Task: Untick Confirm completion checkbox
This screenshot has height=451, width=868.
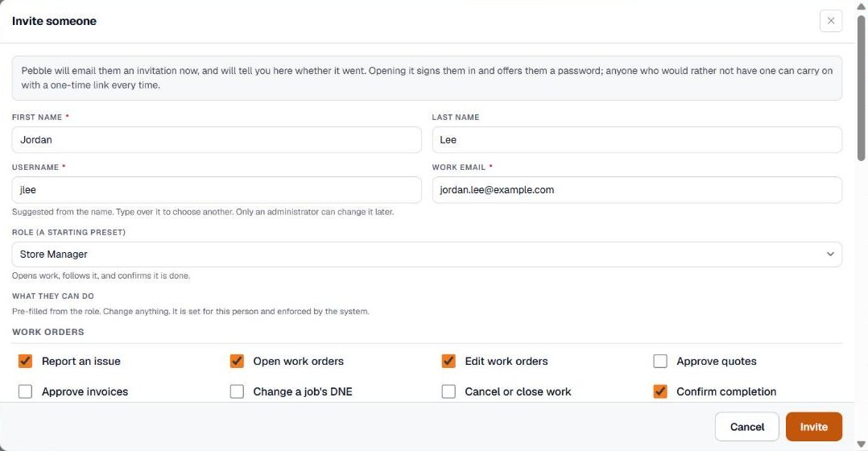Action: coord(660,391)
